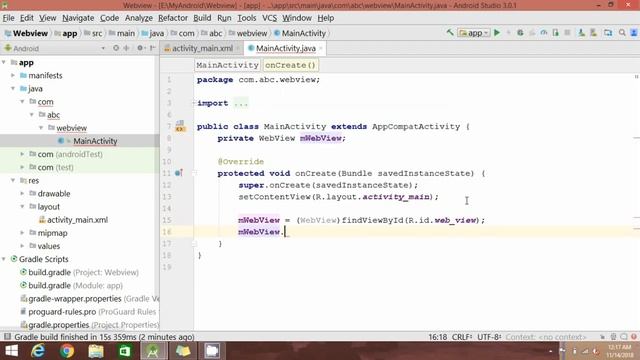
Task: Click webview in navigation bar
Action: pyautogui.click(x=248, y=33)
